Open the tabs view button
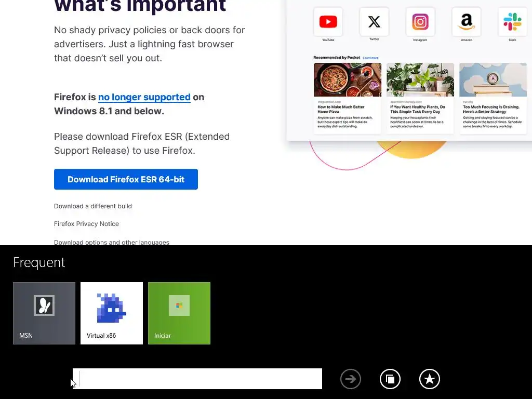 [390, 379]
